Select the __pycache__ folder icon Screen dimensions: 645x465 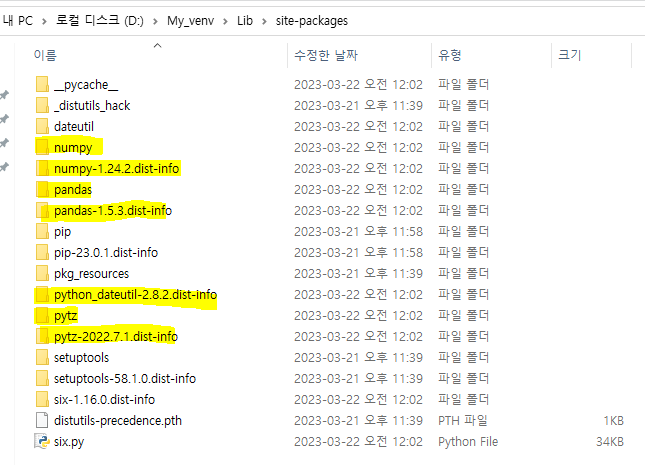(x=42, y=84)
